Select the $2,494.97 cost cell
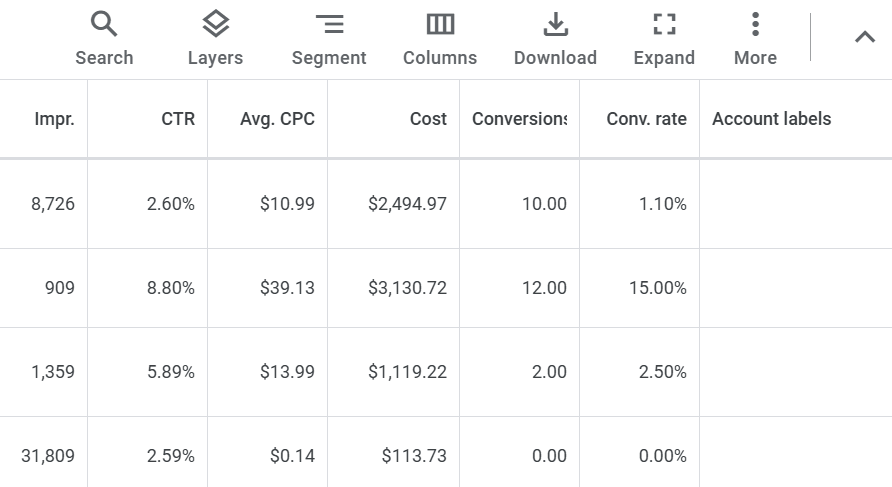The width and height of the screenshot is (892, 487). click(394, 204)
